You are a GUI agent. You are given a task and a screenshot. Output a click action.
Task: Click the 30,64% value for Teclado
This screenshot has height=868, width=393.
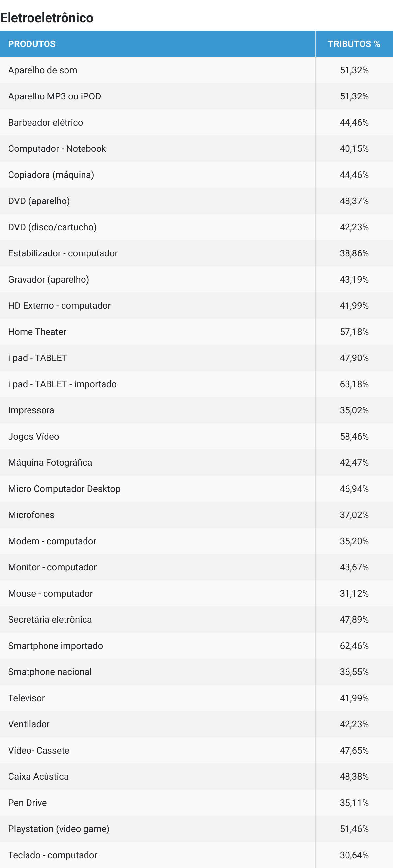[354, 855]
